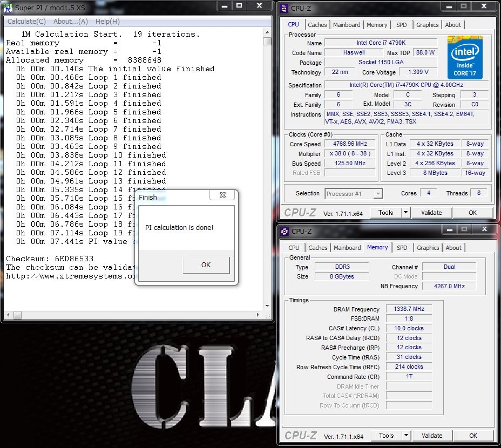Click the Core Voltage value 1.309 V
This screenshot has height=448, width=501.
point(418,72)
